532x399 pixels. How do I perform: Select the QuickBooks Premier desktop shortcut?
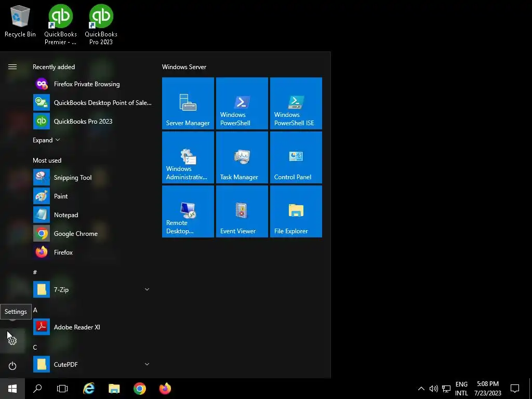pyautogui.click(x=60, y=25)
